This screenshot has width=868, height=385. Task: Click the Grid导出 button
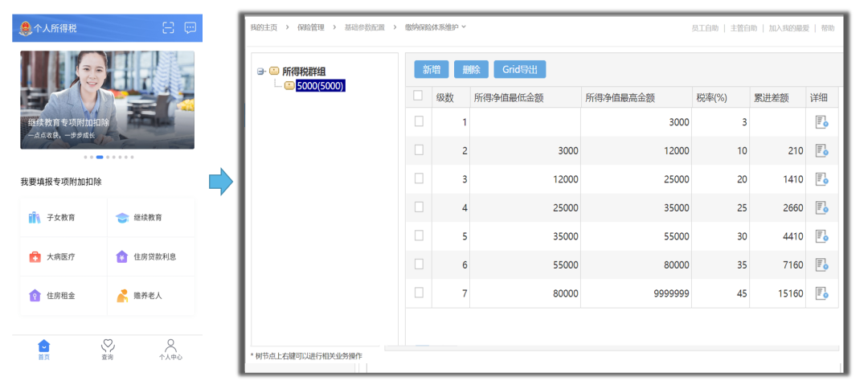[520, 69]
